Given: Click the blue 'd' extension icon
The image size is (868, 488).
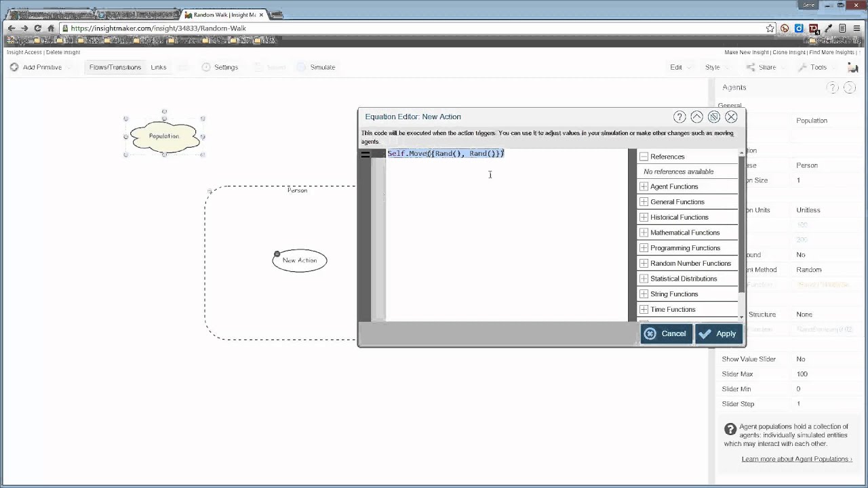Looking at the screenshot, I should [x=799, y=28].
